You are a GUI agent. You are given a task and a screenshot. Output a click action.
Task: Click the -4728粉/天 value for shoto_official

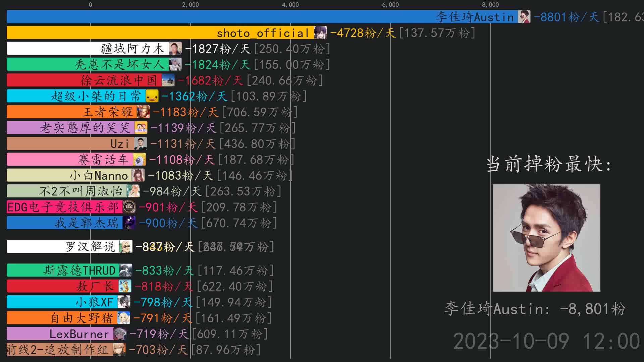(363, 33)
